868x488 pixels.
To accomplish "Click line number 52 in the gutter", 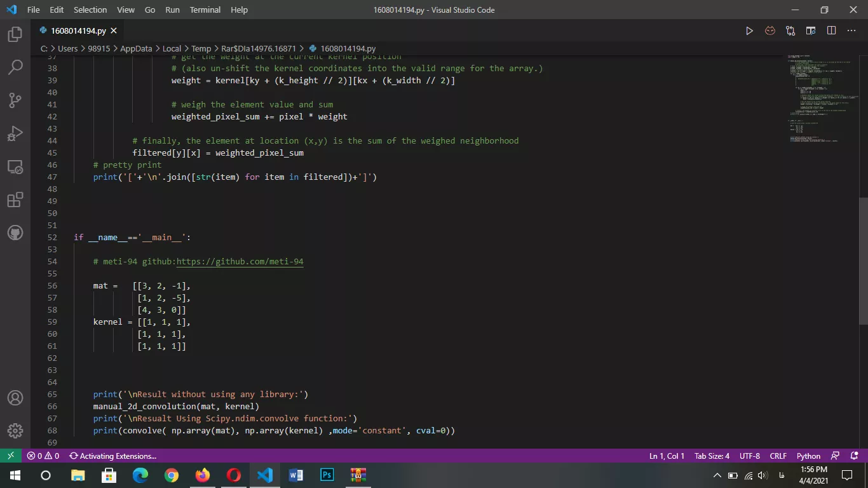I will [52, 237].
